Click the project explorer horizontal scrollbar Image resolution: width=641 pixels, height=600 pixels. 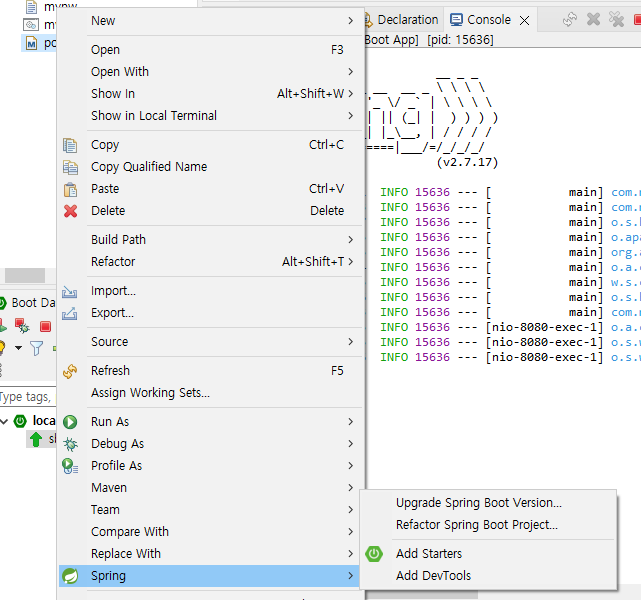point(25,275)
